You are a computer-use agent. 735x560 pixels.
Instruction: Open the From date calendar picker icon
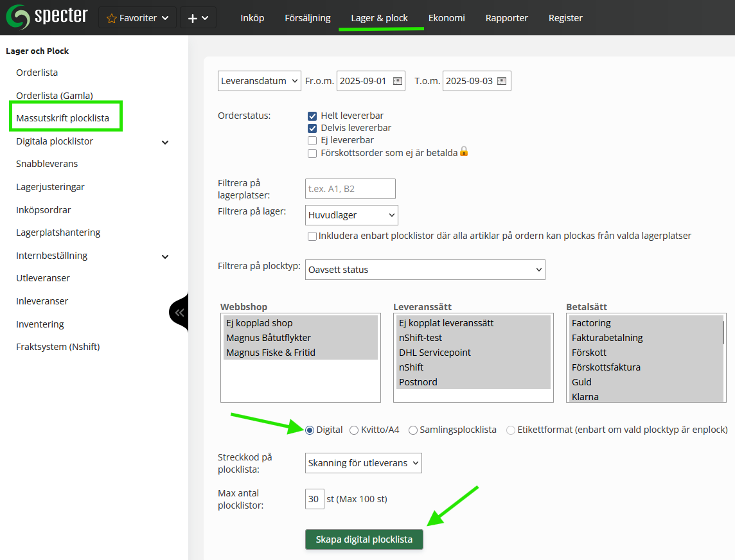tap(397, 81)
